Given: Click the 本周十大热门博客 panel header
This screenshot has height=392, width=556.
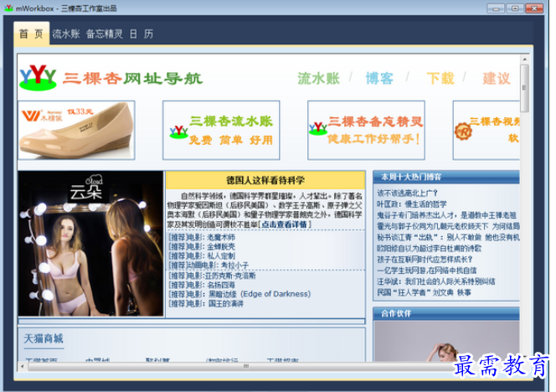Looking at the screenshot, I should pyautogui.click(x=446, y=177).
